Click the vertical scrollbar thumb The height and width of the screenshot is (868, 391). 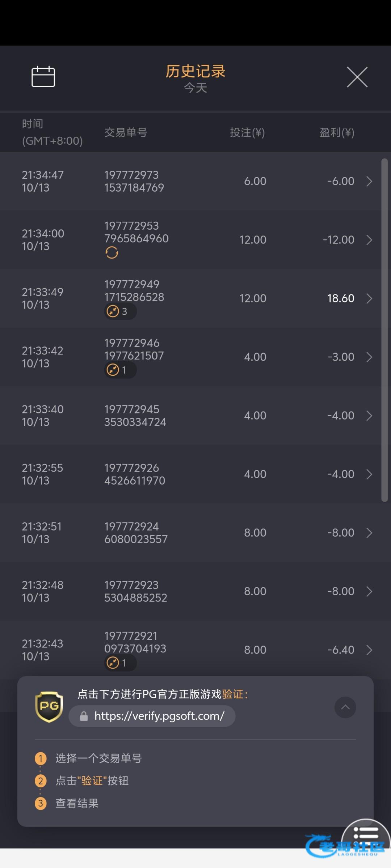[x=384, y=330]
